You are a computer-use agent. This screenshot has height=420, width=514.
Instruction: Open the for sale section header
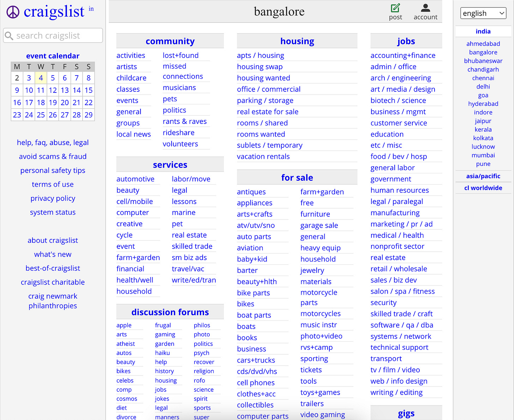tap(297, 178)
